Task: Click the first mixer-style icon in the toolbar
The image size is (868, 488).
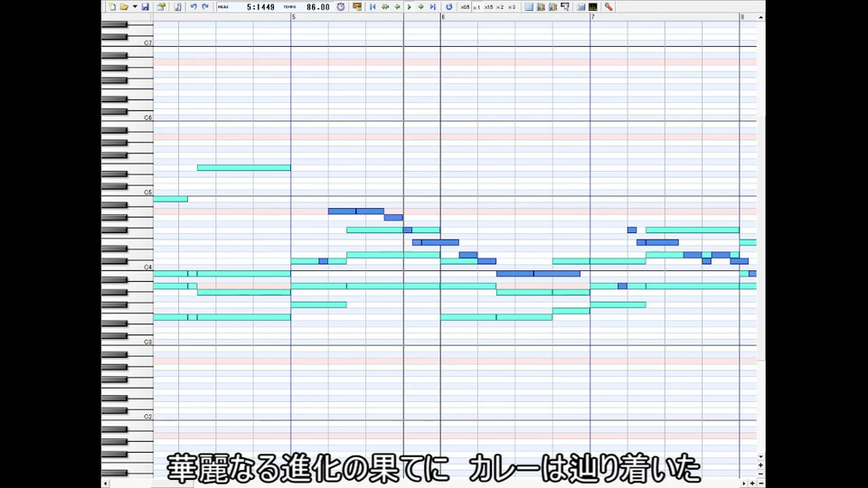Action: (541, 6)
